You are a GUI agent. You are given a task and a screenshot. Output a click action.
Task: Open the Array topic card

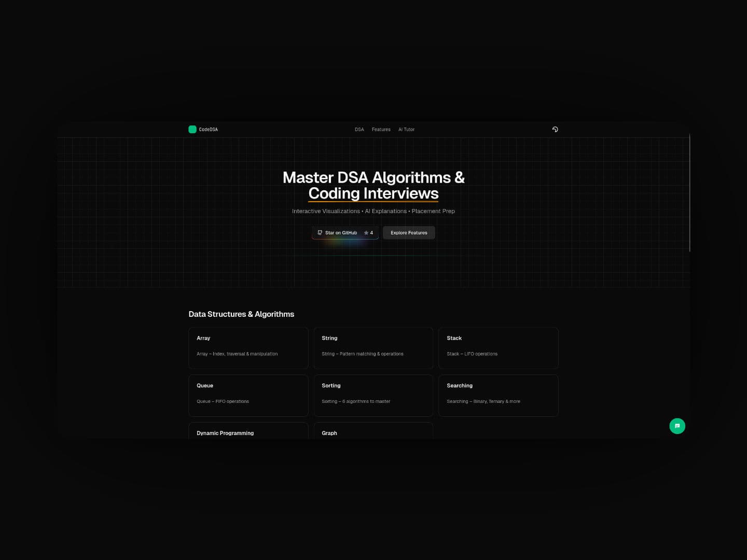pyautogui.click(x=248, y=347)
